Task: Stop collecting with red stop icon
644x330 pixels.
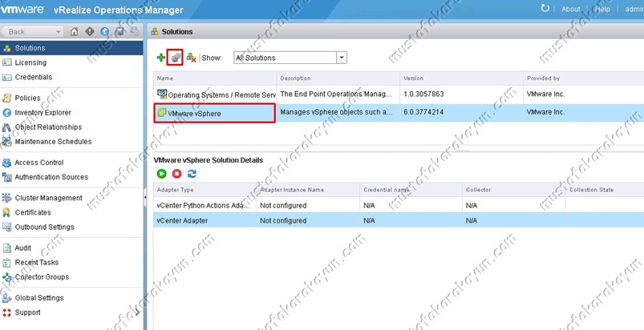Action: tap(176, 174)
